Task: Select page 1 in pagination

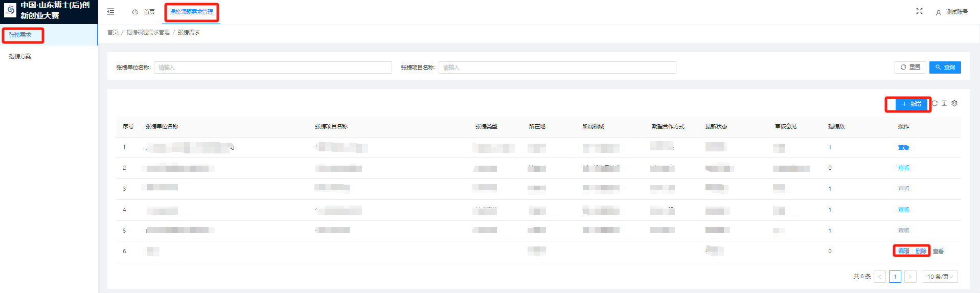Action: 895,277
